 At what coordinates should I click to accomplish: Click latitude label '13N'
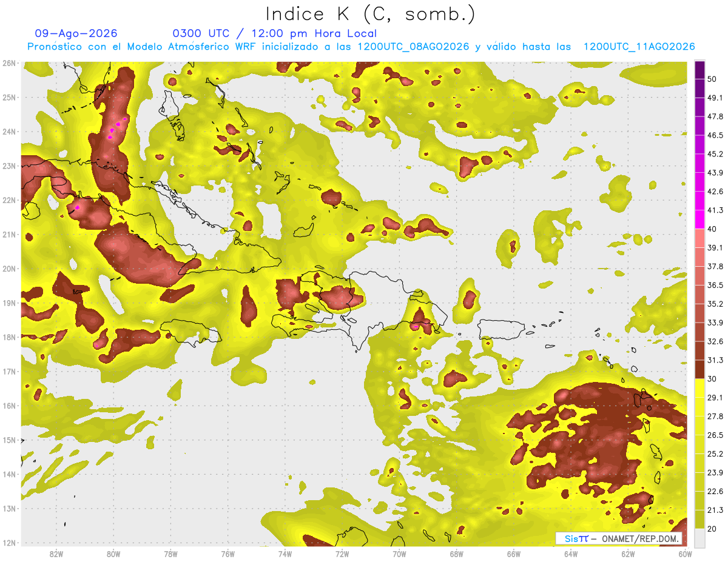click(9, 509)
